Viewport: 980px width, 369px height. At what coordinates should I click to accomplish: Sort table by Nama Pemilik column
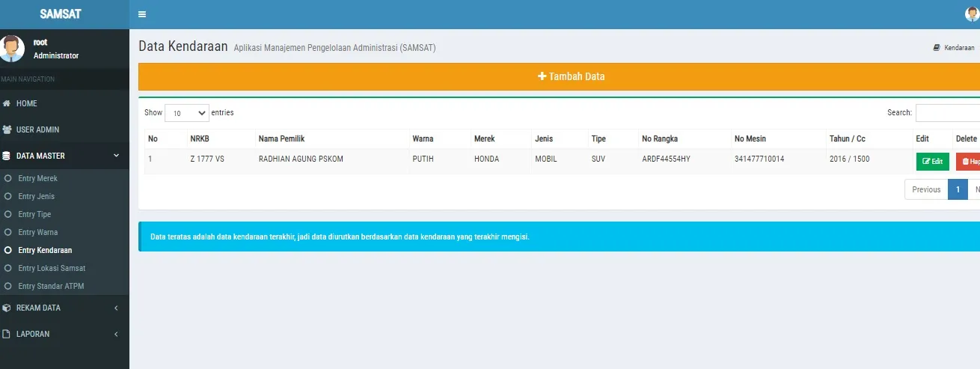281,138
